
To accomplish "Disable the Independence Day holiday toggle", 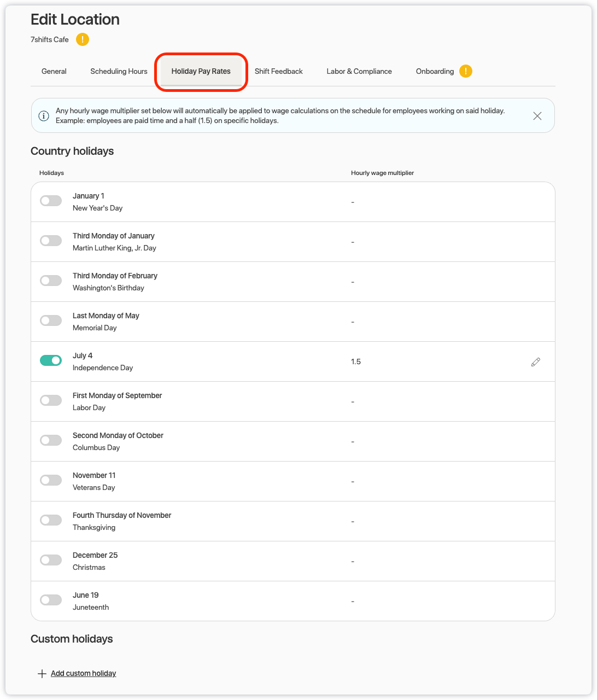I will tap(51, 360).
